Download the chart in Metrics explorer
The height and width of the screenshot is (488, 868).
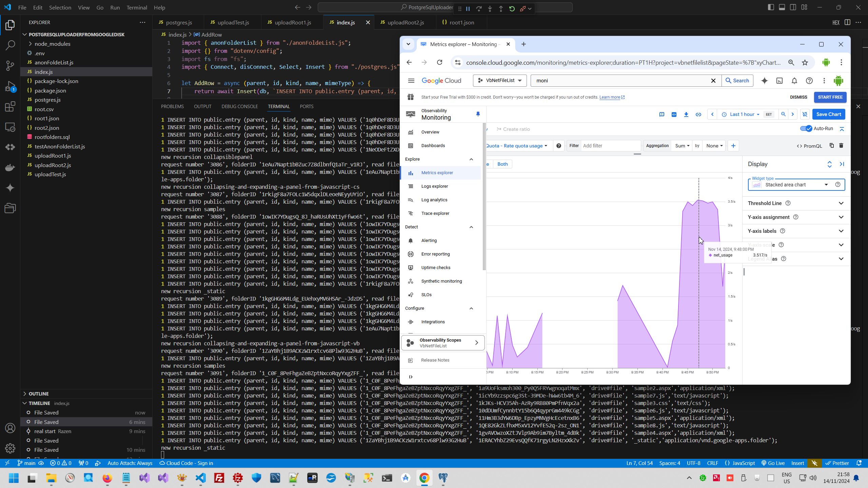pyautogui.click(x=686, y=115)
